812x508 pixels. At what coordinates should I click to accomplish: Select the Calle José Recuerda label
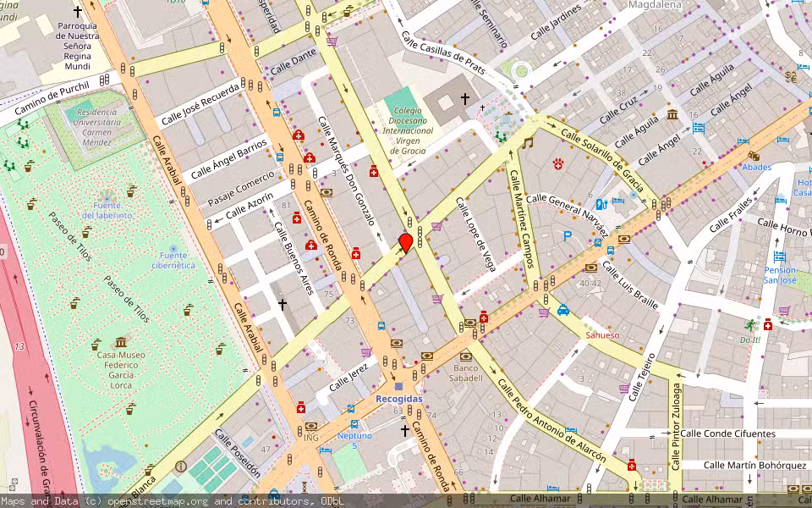point(201,103)
